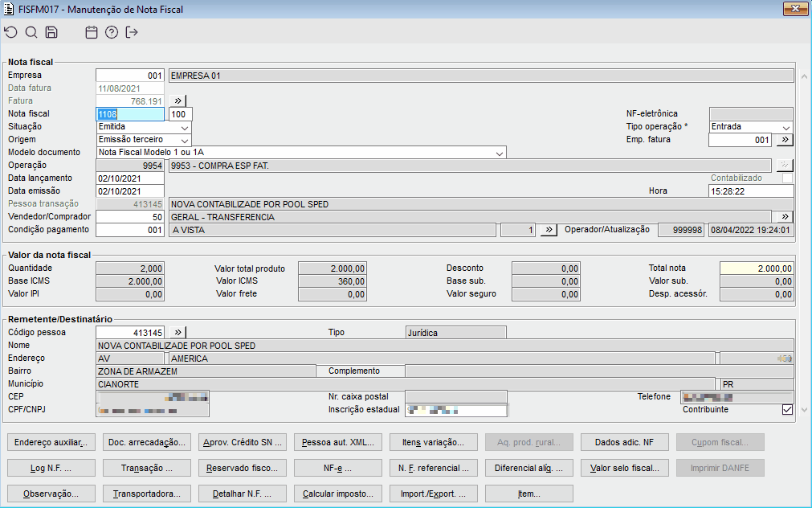Click the Nota fiscal series field 100
The width and height of the screenshot is (812, 508).
(181, 114)
